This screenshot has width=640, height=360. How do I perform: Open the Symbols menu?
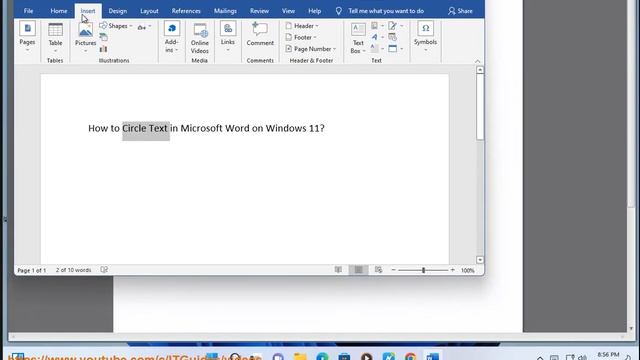point(425,36)
